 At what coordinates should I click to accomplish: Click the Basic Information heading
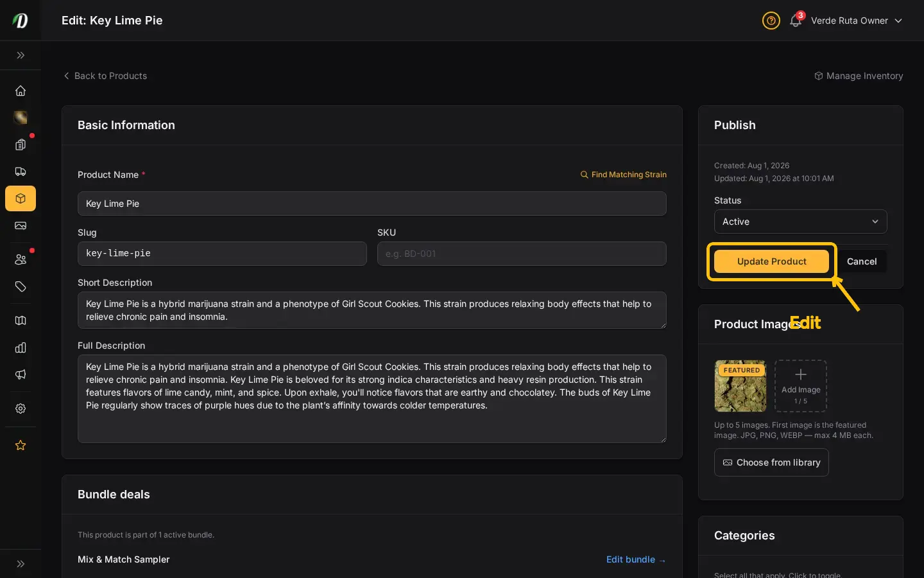pos(126,125)
